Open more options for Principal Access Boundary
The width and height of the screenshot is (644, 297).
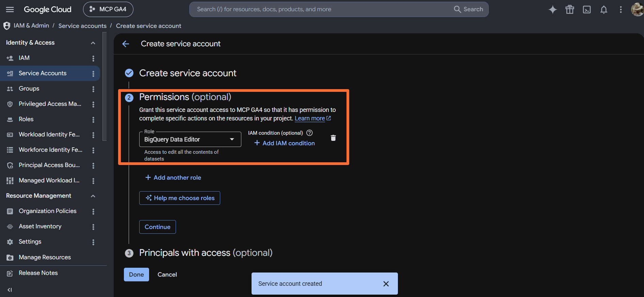(93, 166)
